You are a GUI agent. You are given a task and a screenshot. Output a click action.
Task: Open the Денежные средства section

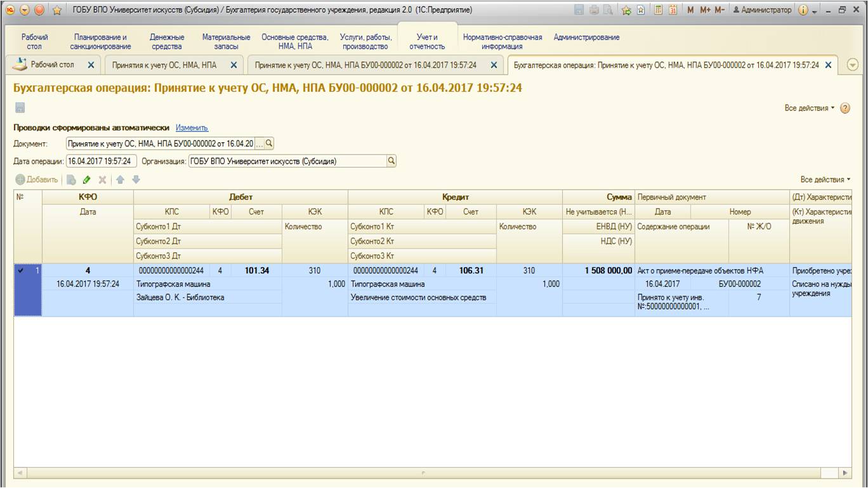pyautogui.click(x=167, y=42)
